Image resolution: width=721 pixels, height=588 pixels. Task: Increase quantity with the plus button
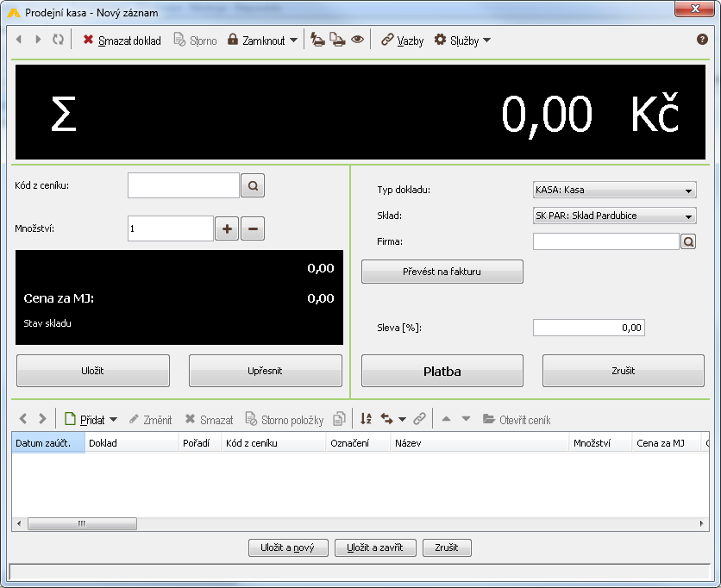tap(227, 228)
